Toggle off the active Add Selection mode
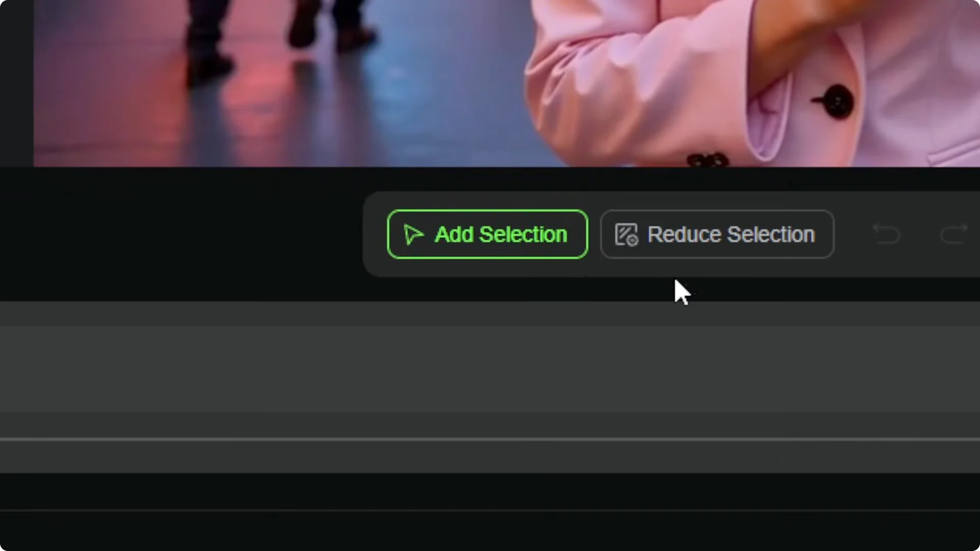This screenshot has width=980, height=551. (x=486, y=234)
